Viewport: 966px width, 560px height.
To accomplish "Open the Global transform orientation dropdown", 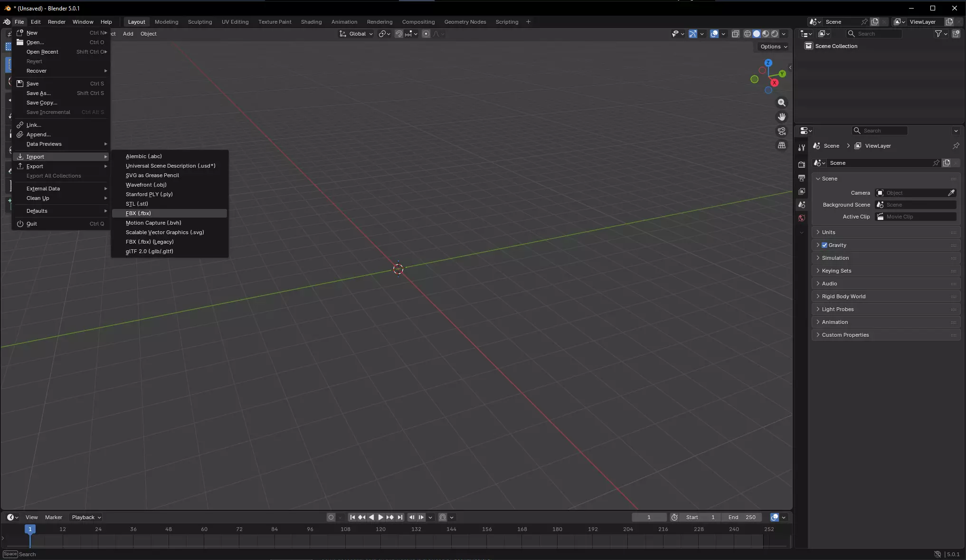I will tap(357, 34).
